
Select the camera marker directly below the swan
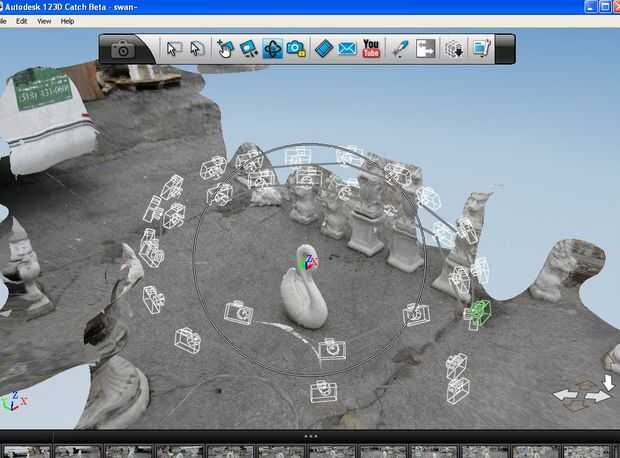(332, 349)
